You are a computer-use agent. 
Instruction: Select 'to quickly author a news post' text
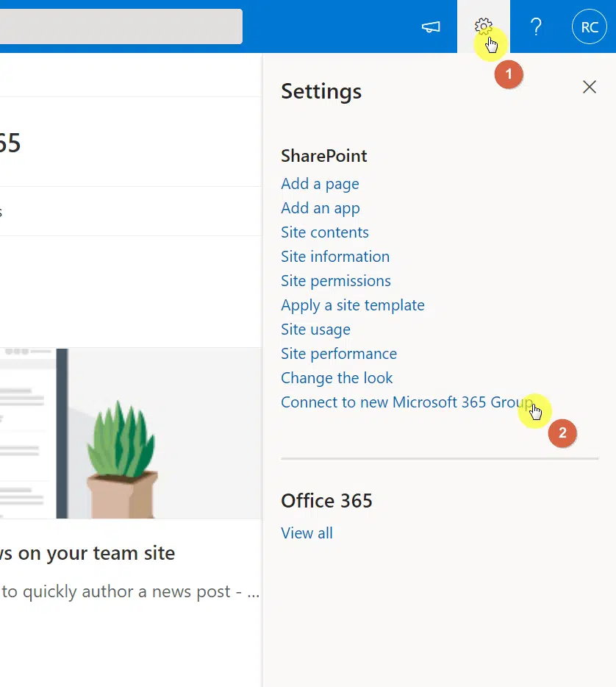tap(116, 591)
